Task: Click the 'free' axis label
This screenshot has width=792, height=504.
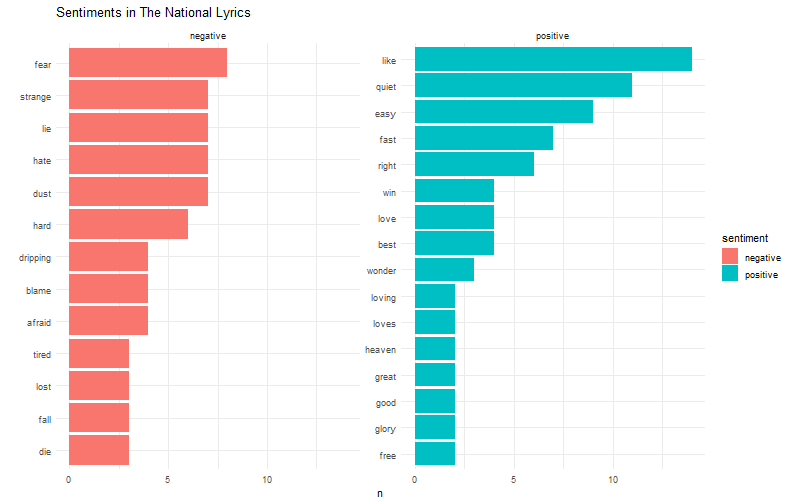Action: click(x=388, y=456)
